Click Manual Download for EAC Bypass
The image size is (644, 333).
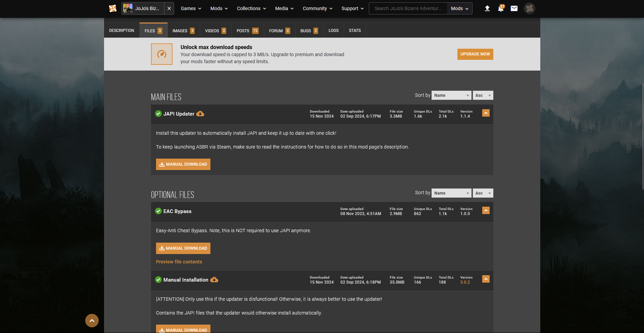(183, 248)
